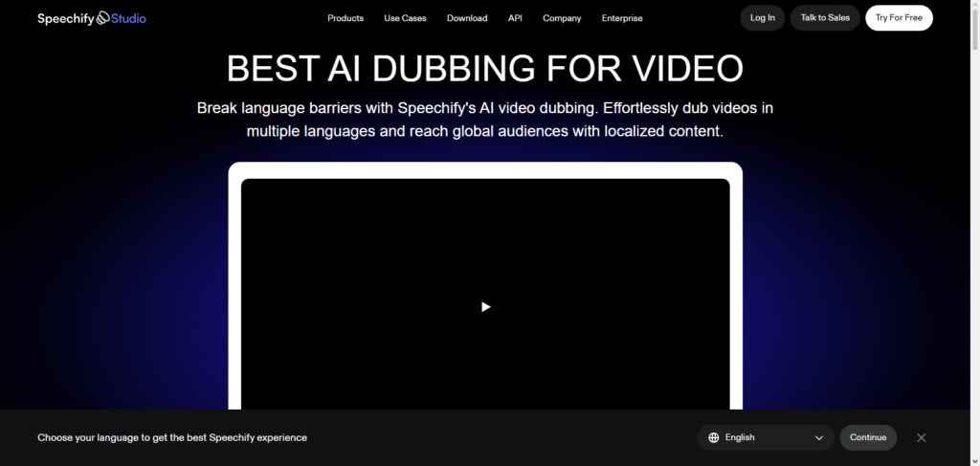The height and width of the screenshot is (466, 980).
Task: Click Continue in the language banner
Action: pyautogui.click(x=868, y=438)
